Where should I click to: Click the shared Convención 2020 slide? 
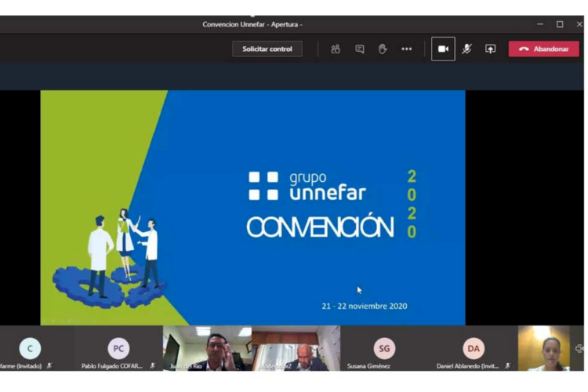click(x=252, y=208)
